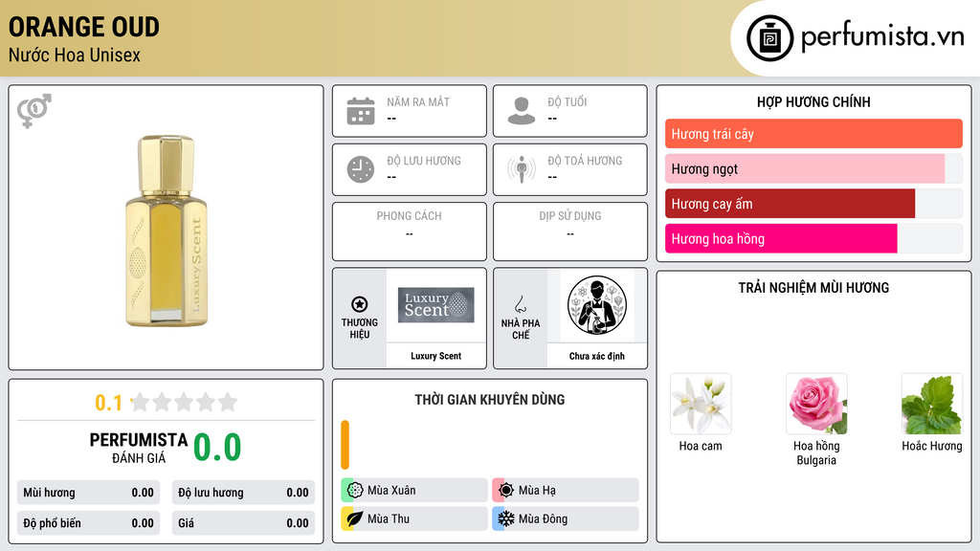Click the Trải nghiệm mùi hương heading
This screenshot has height=551, width=980.
[813, 288]
